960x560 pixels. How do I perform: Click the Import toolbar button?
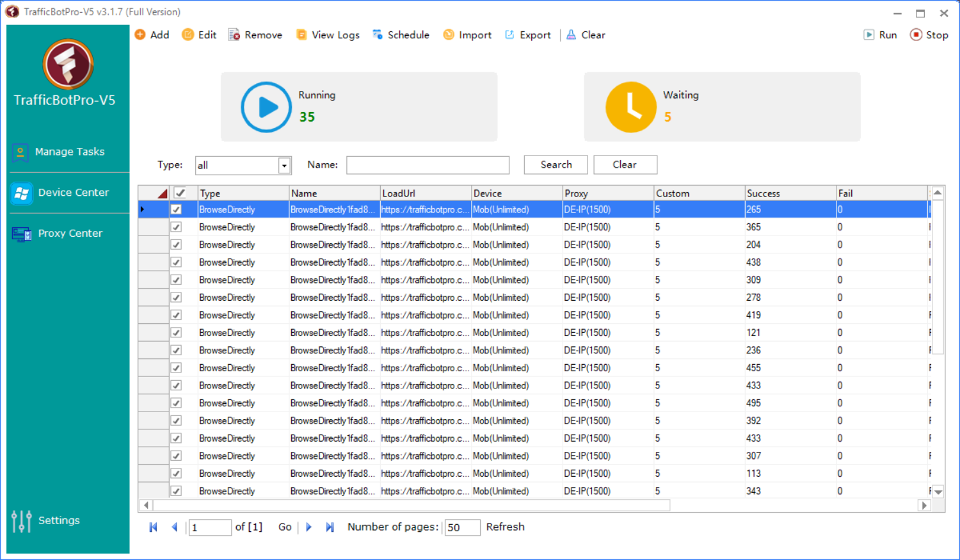pos(467,35)
